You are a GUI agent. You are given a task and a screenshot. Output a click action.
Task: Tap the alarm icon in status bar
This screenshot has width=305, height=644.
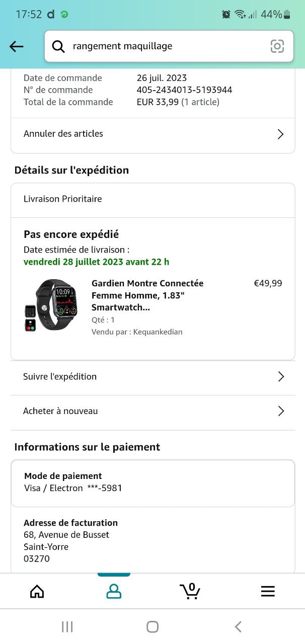click(226, 14)
